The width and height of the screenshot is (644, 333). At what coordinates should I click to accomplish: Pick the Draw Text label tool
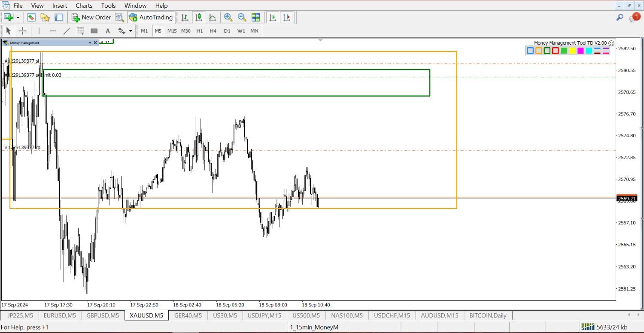tap(108, 31)
